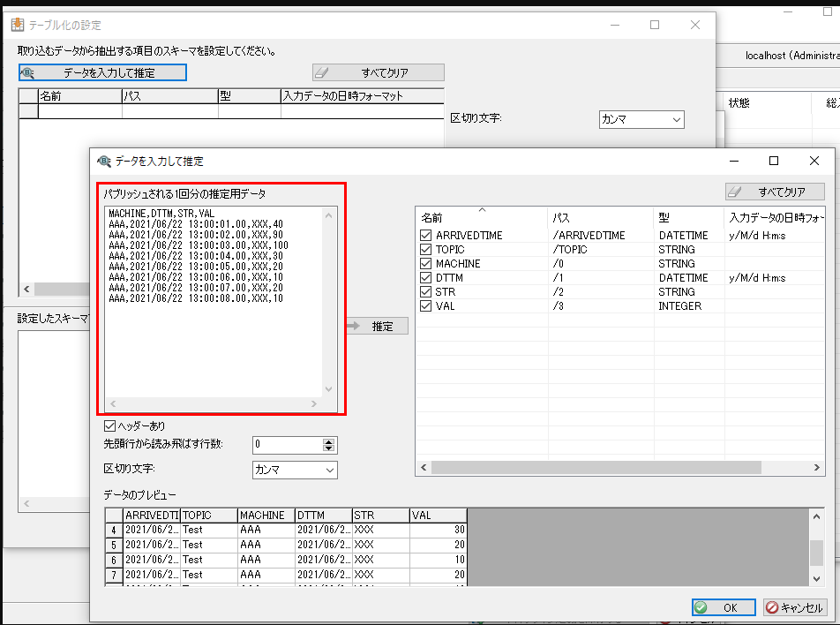The width and height of the screenshot is (840, 625).
Task: Click the magnifier icon on データを入力して推定 button
Action: point(28,72)
